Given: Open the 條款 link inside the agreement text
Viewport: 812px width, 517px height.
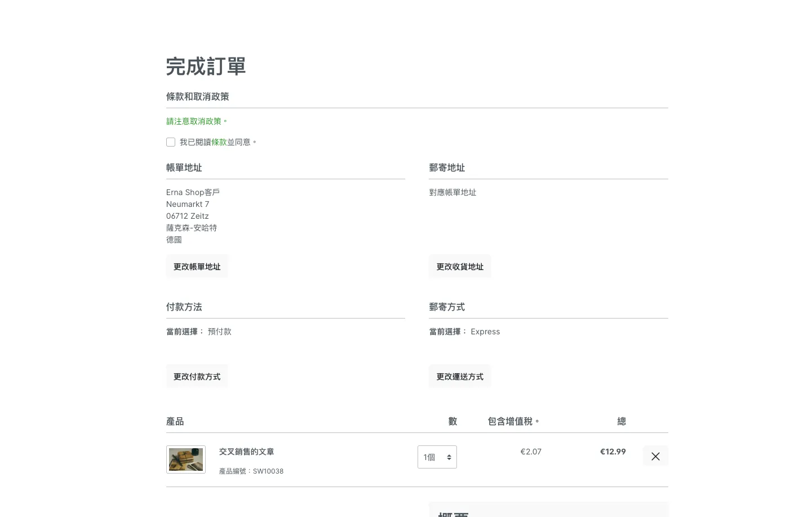Looking at the screenshot, I should click(x=219, y=142).
